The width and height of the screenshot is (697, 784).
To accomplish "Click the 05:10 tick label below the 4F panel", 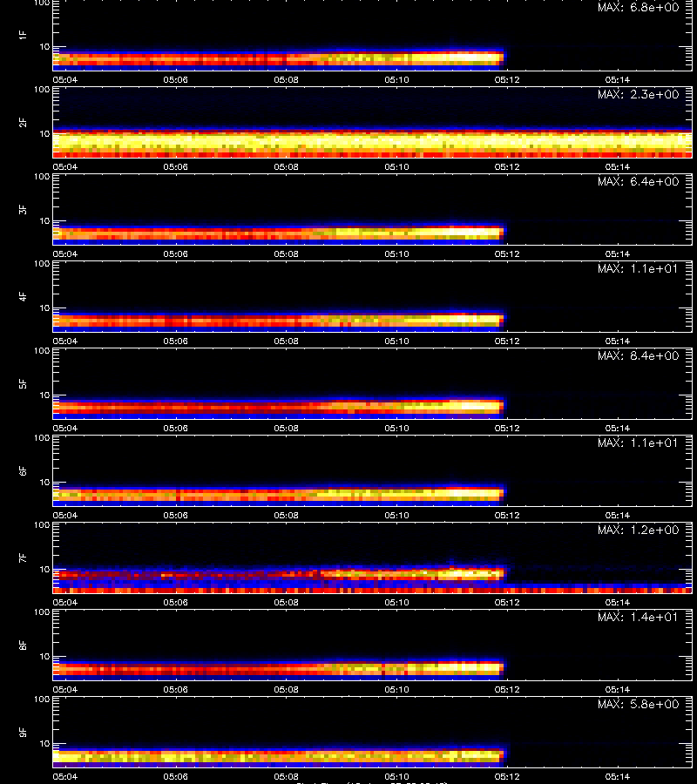I will click(396, 341).
